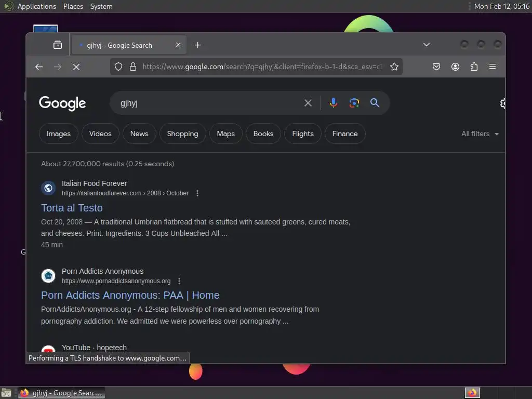The width and height of the screenshot is (532, 399).
Task: Go to Google homepage via Google logo
Action: click(x=62, y=103)
